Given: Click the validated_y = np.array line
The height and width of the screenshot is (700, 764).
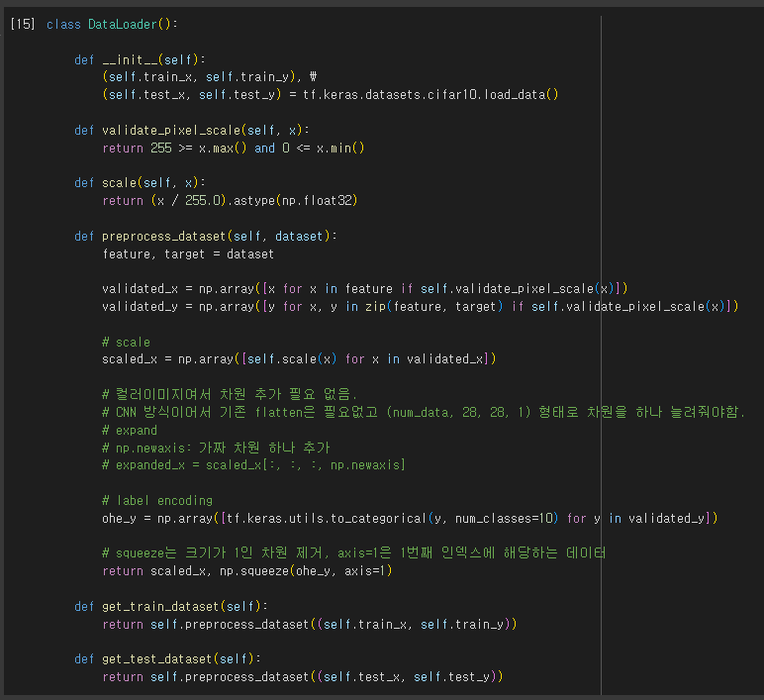Looking at the screenshot, I should tap(420, 306).
